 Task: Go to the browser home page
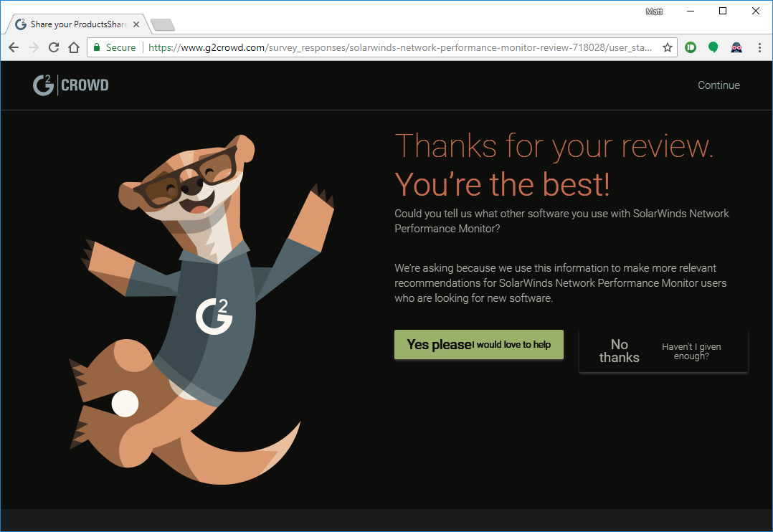74,47
